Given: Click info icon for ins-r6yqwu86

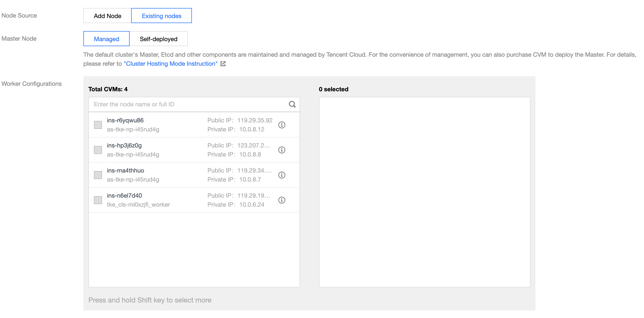Looking at the screenshot, I should 282,125.
